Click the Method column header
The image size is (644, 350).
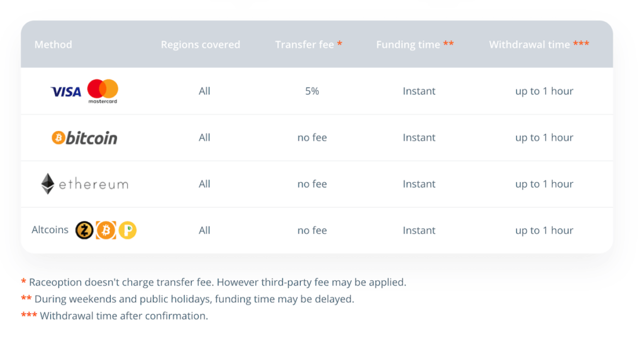53,45
